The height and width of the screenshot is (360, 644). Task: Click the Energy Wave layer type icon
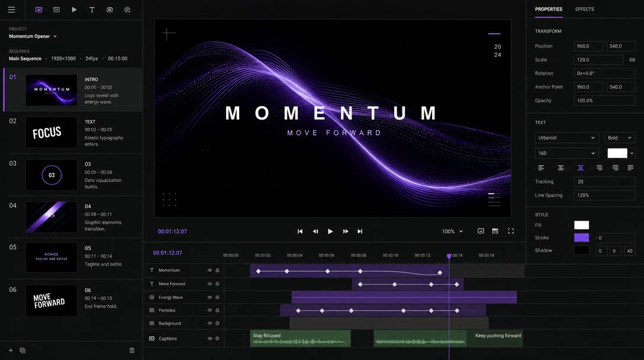[x=152, y=297]
